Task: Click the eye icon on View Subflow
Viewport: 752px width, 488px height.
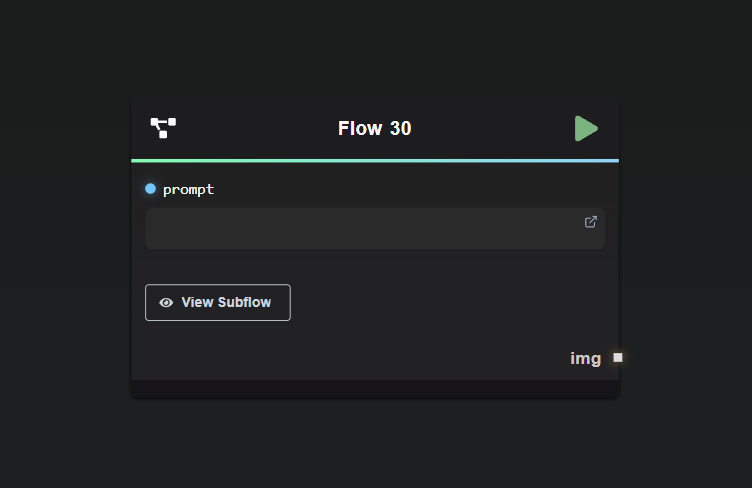Action: pyautogui.click(x=166, y=303)
